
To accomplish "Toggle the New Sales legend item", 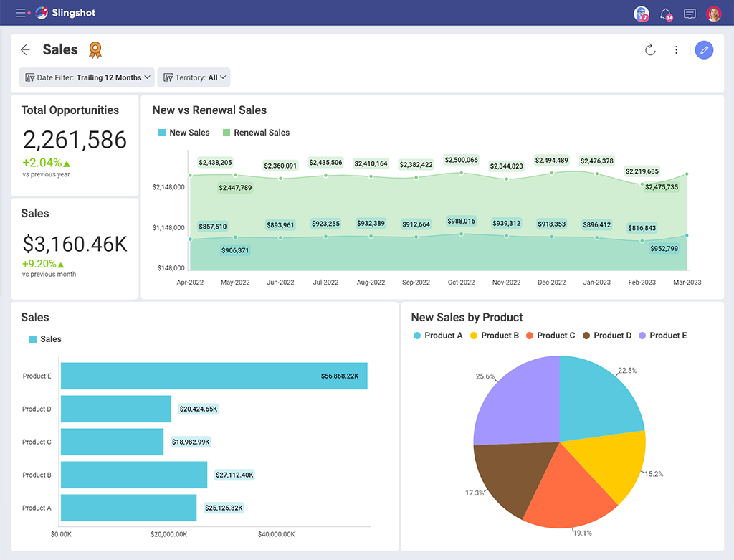I will [x=183, y=132].
